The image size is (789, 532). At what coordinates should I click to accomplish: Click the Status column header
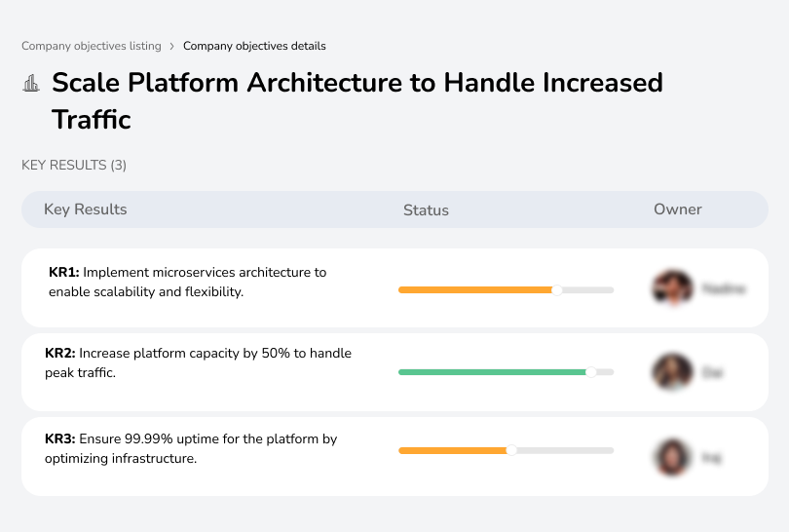pyautogui.click(x=426, y=209)
